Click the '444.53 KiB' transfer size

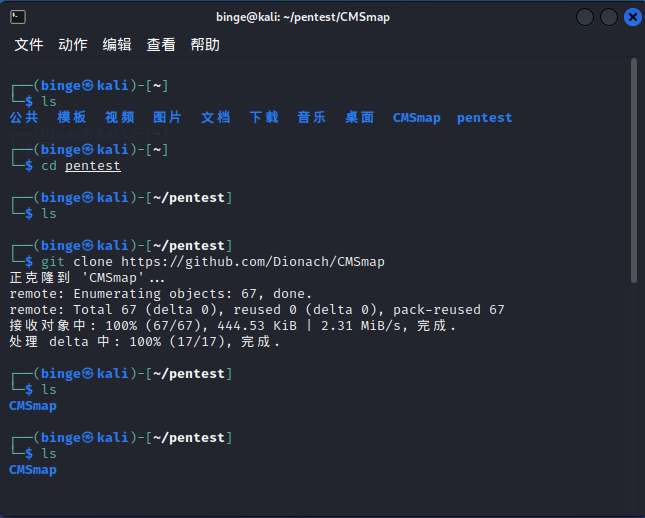pos(257,326)
